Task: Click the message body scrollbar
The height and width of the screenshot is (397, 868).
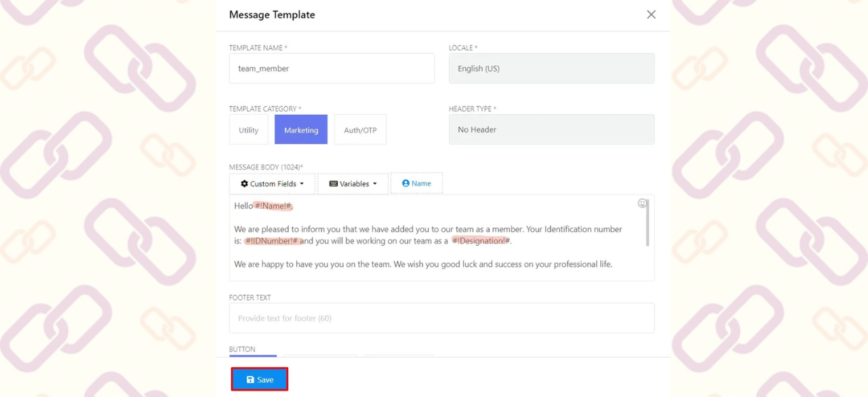Action: click(x=648, y=223)
